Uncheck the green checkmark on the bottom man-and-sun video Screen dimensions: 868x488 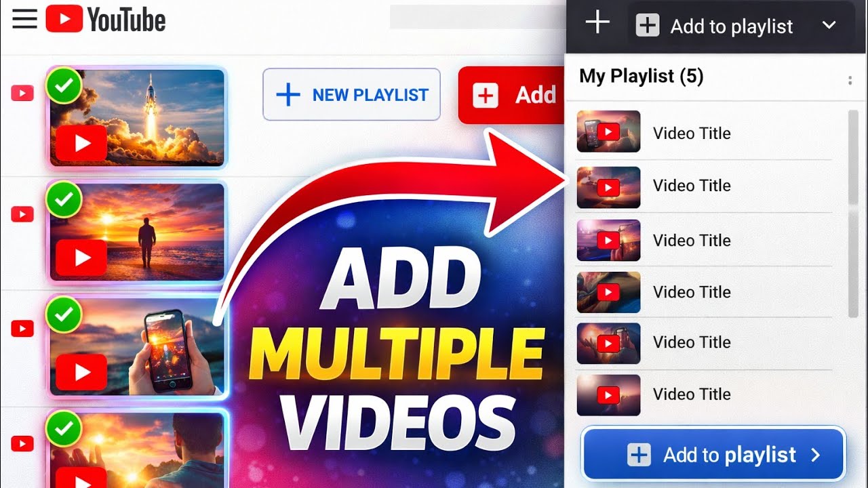[64, 428]
